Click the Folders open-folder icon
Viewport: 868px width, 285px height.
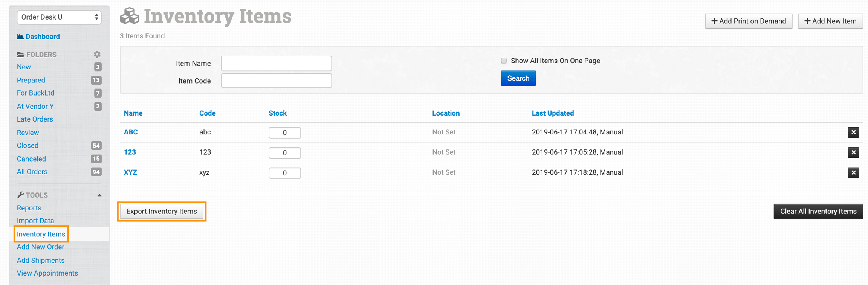coord(21,55)
